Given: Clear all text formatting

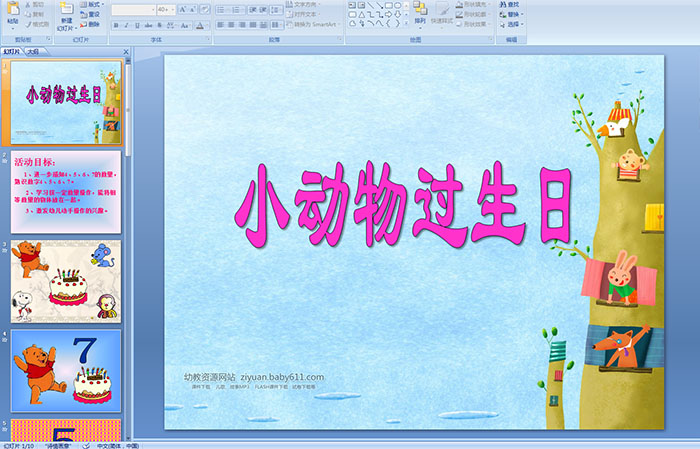Looking at the screenshot, I should [205, 9].
